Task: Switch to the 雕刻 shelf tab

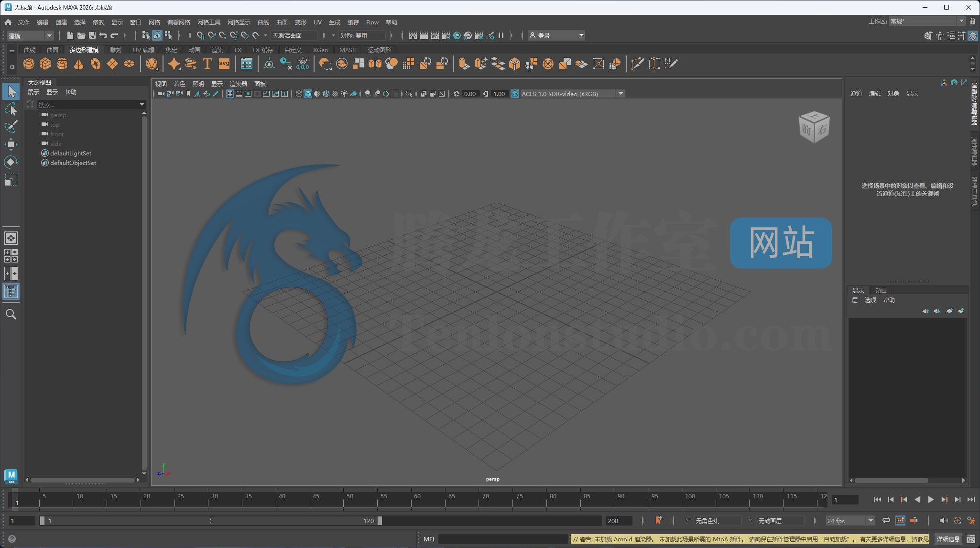Action: coord(116,50)
